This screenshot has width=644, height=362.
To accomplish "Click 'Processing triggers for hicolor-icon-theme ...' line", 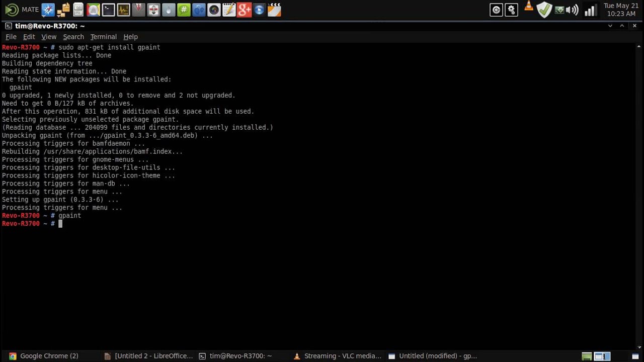I will point(89,175).
